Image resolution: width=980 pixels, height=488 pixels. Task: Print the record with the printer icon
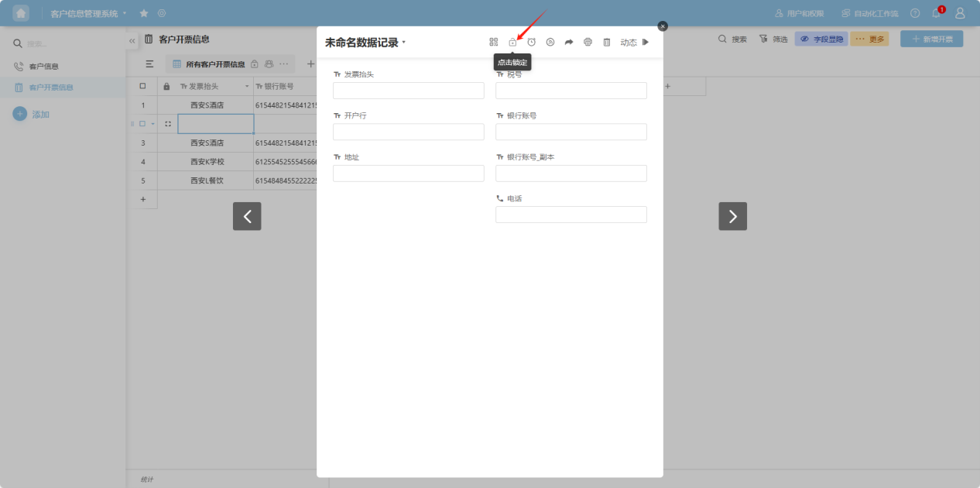[588, 43]
